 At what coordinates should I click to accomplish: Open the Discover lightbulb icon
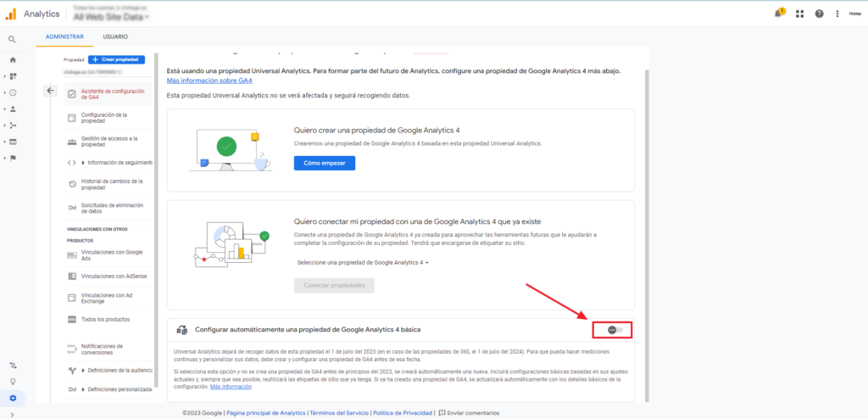click(x=12, y=381)
